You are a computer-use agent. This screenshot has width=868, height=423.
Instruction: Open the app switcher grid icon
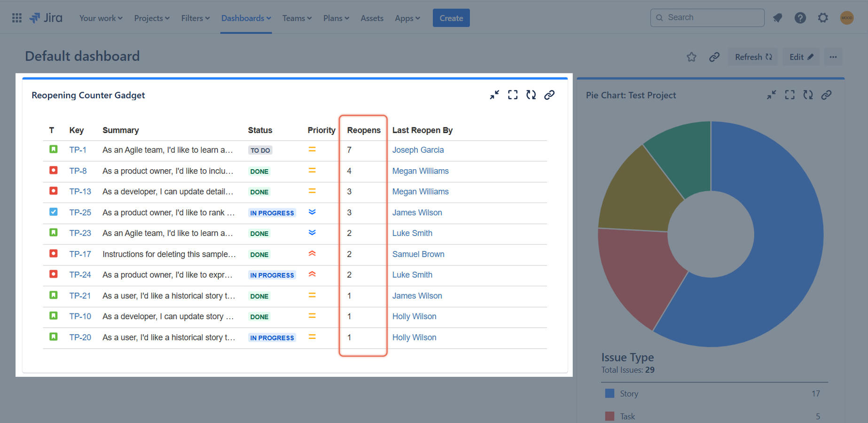[x=17, y=18]
